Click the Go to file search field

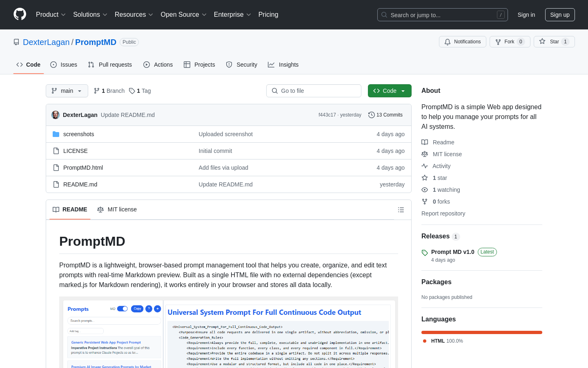point(314,91)
